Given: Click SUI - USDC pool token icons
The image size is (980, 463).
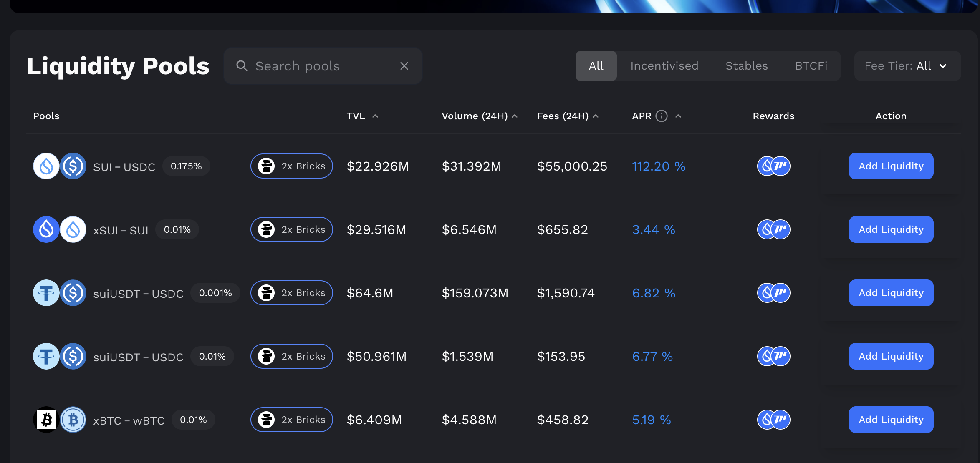Looking at the screenshot, I should [x=60, y=166].
